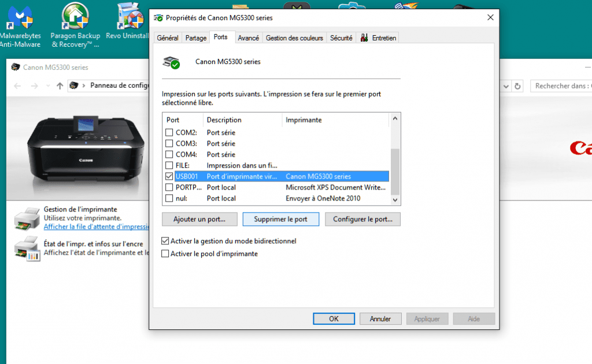
Task: Select 'Impression dans un fi...' description cell
Action: click(x=242, y=165)
